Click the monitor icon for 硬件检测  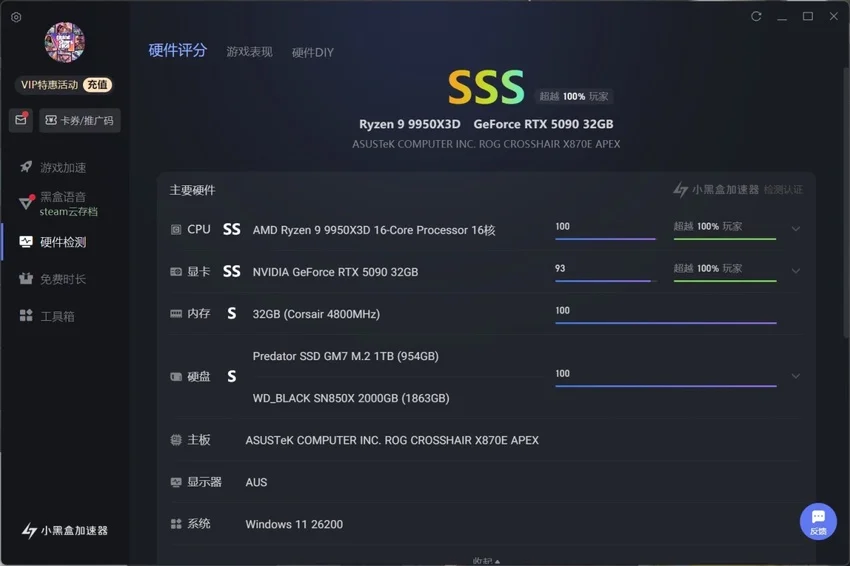tap(25, 242)
